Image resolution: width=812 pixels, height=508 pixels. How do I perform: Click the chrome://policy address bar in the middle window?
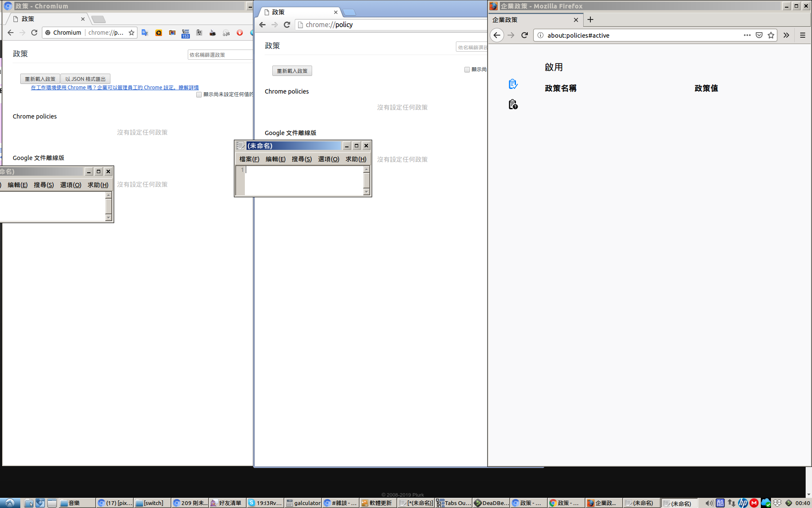click(391, 25)
